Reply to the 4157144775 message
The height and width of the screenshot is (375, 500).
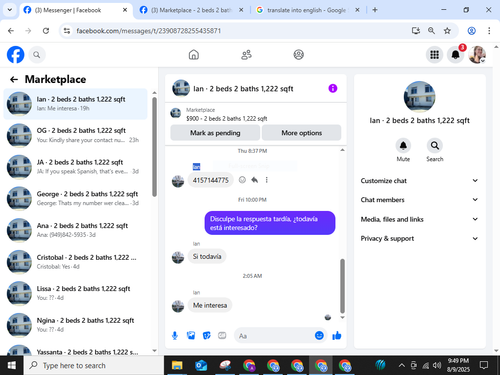point(255,180)
